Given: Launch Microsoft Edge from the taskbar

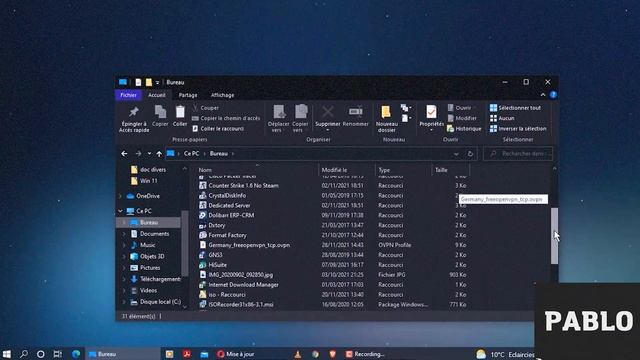Looking at the screenshot, I should click(76, 354).
